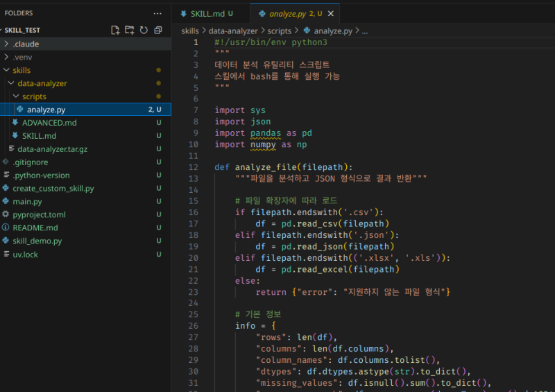Collapse the skills folder
The height and width of the screenshot is (392, 555).
pos(21,70)
